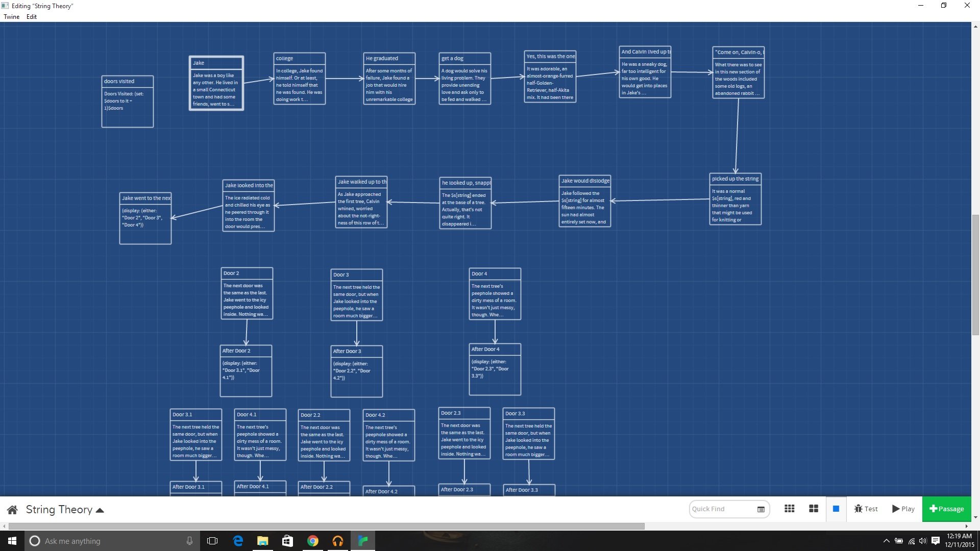This screenshot has height=551, width=980.
Task: Switch to the medium passage zoom setting
Action: pyautogui.click(x=814, y=509)
